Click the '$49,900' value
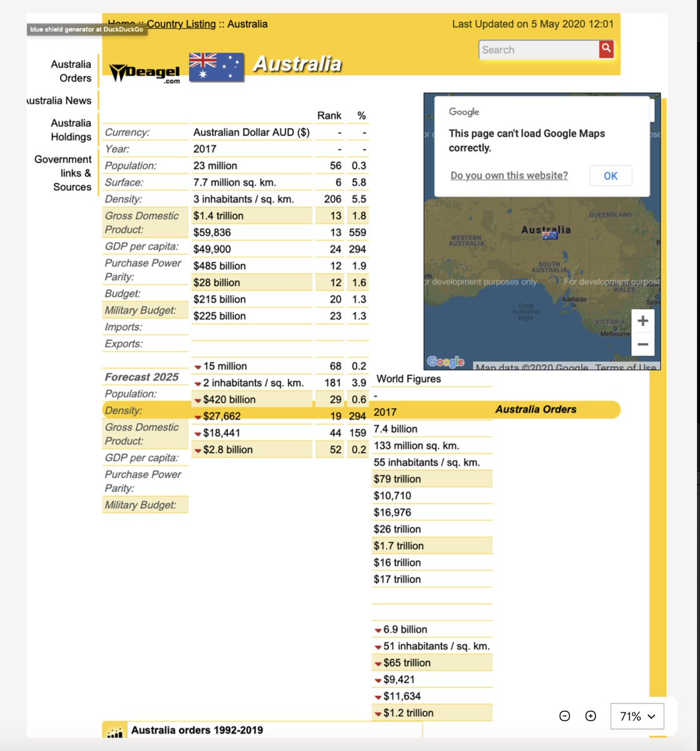The height and width of the screenshot is (751, 700). tap(212, 249)
